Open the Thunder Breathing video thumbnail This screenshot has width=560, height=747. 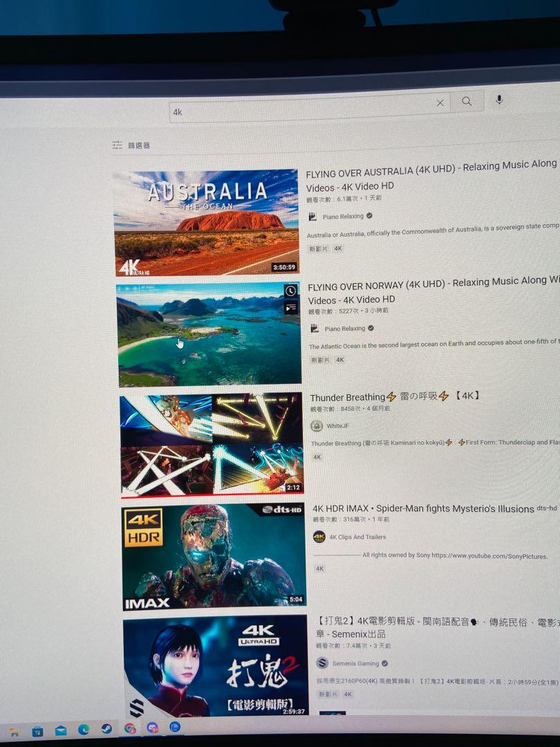[x=212, y=445]
